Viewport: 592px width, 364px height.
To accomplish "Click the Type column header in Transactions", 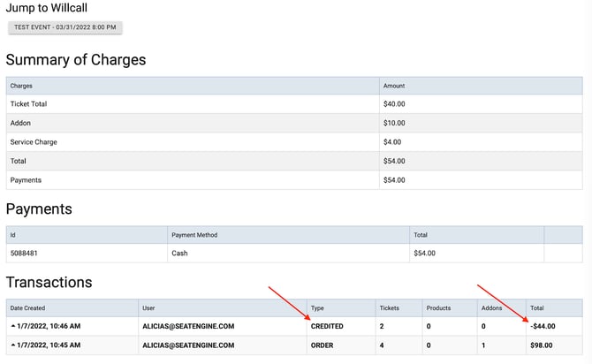I will [x=318, y=308].
